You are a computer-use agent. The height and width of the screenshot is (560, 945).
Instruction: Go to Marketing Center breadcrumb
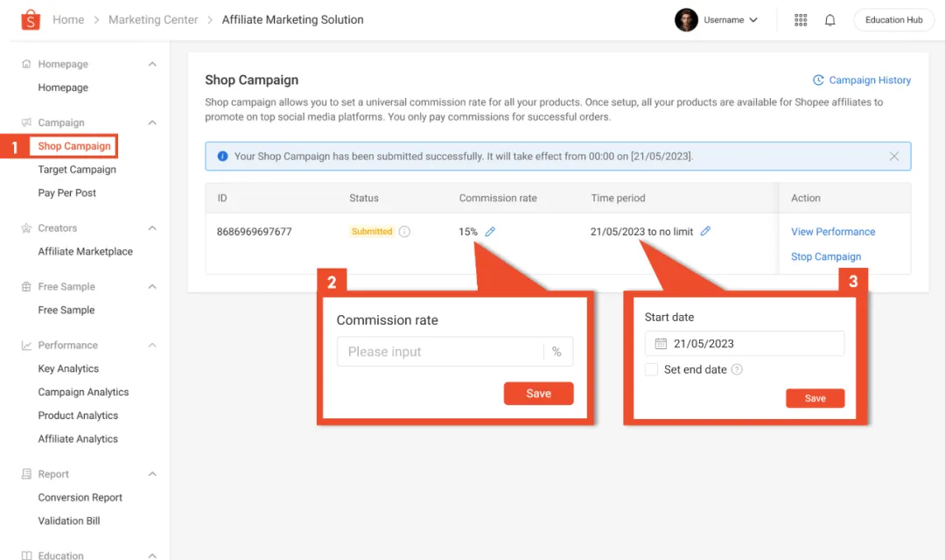[153, 20]
